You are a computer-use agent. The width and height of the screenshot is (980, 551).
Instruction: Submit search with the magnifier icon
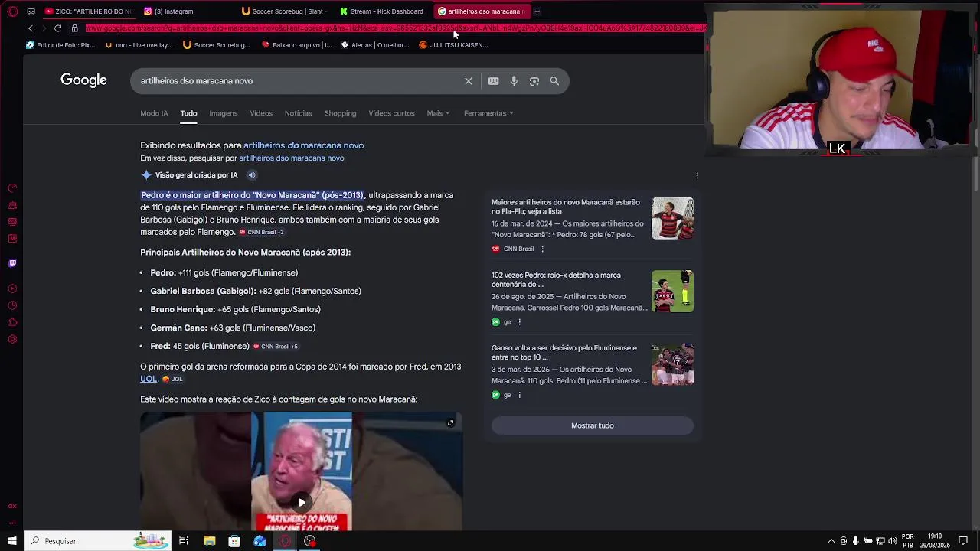pos(554,81)
